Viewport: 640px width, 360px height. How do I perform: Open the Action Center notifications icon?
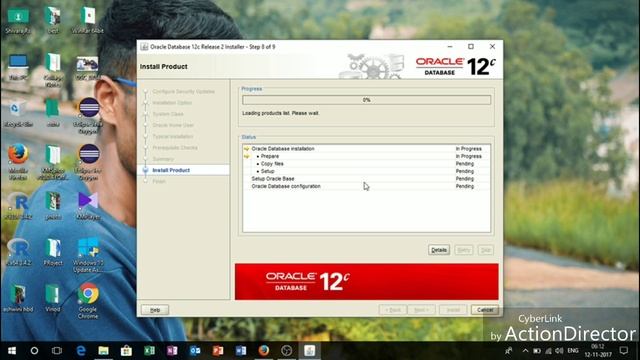tap(624, 351)
